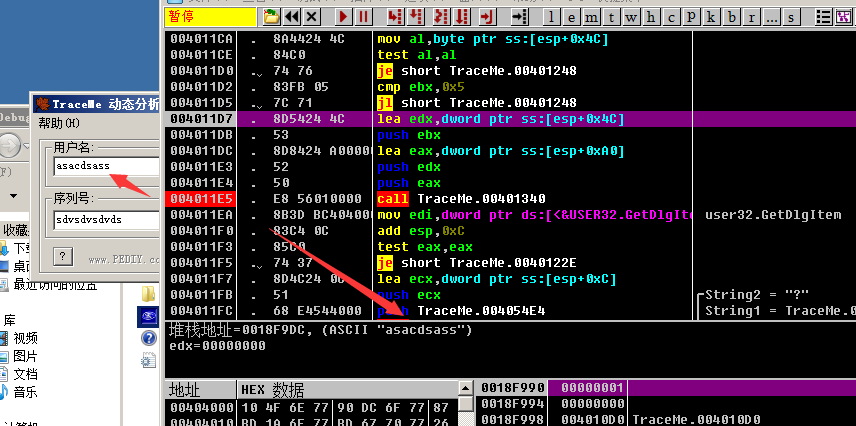
Task: Select the 'test al,al' instruction
Action: 417,55
